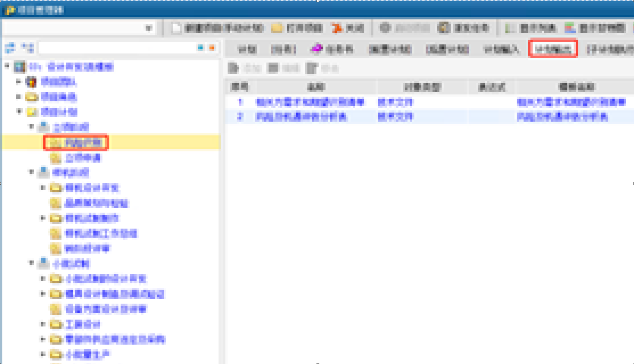
Task: Click the multicolored Gantt chart icon in top toolbar
Action: [570, 28]
